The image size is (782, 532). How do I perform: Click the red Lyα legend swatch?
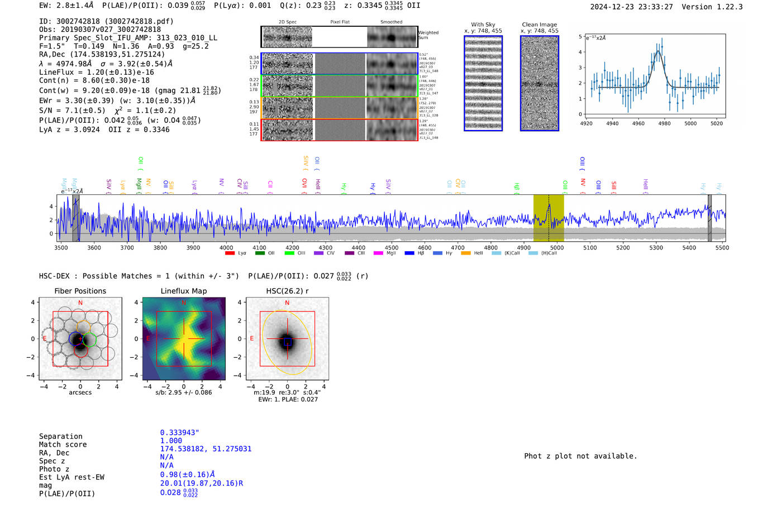230,253
